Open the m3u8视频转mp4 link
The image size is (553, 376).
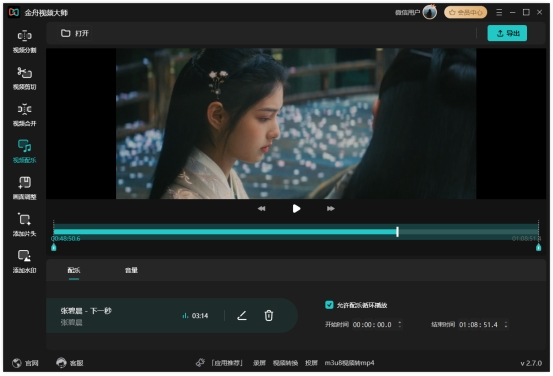tap(350, 363)
